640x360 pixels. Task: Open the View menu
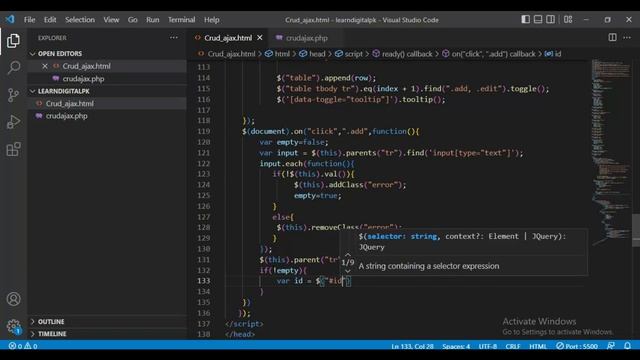click(111, 20)
